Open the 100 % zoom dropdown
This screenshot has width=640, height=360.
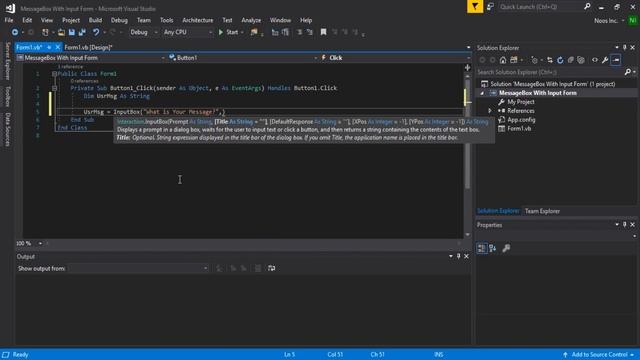29,243
